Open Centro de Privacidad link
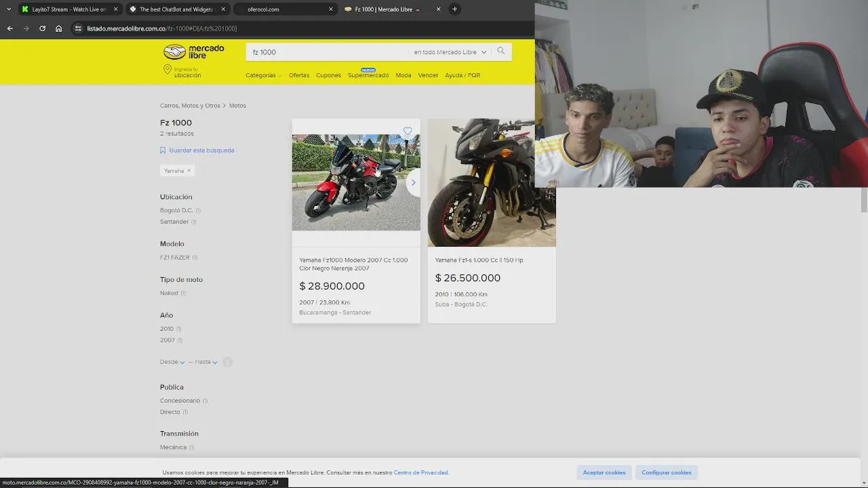 pyautogui.click(x=420, y=472)
